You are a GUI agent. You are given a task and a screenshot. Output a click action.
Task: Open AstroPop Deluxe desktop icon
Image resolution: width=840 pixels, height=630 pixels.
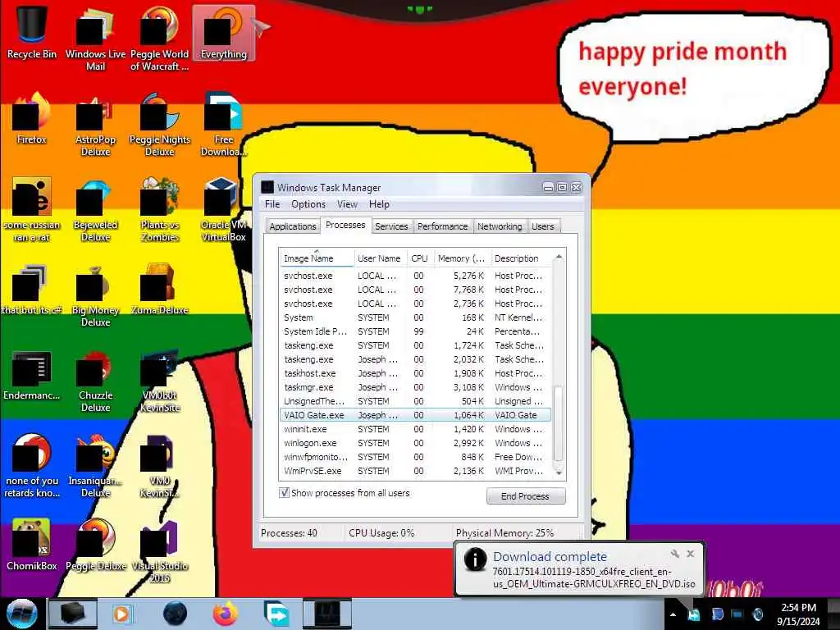pyautogui.click(x=95, y=126)
